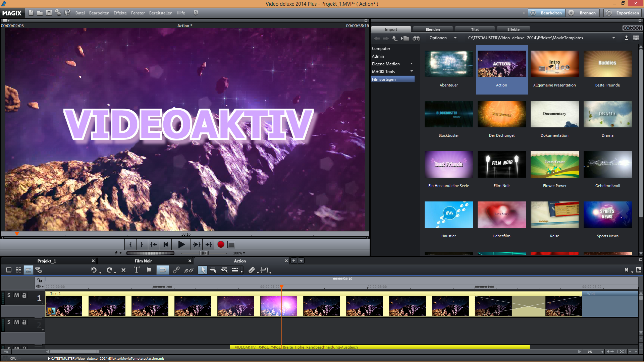Open the Optionen dropdown
The height and width of the screenshot is (362, 644).
[443, 38]
